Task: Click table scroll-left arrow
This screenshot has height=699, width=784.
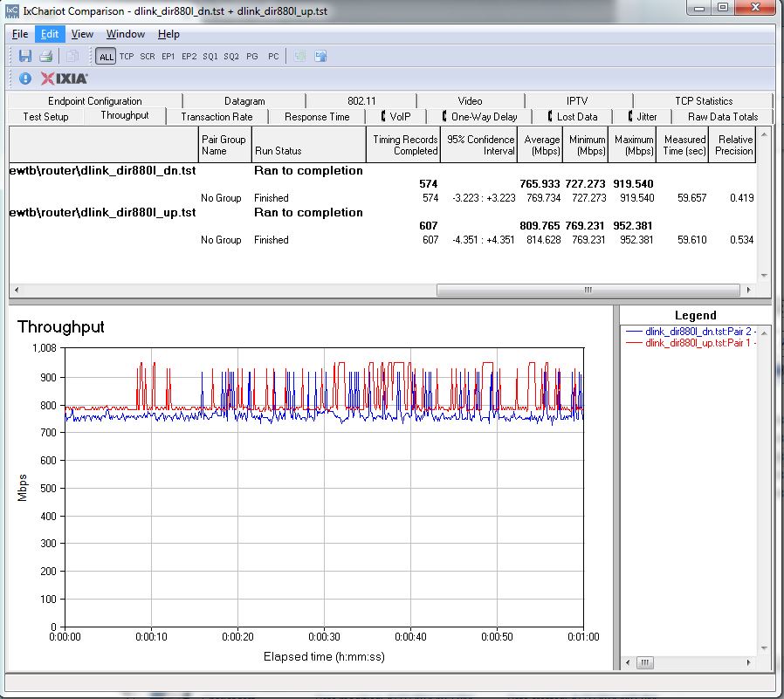Action: pos(17,290)
